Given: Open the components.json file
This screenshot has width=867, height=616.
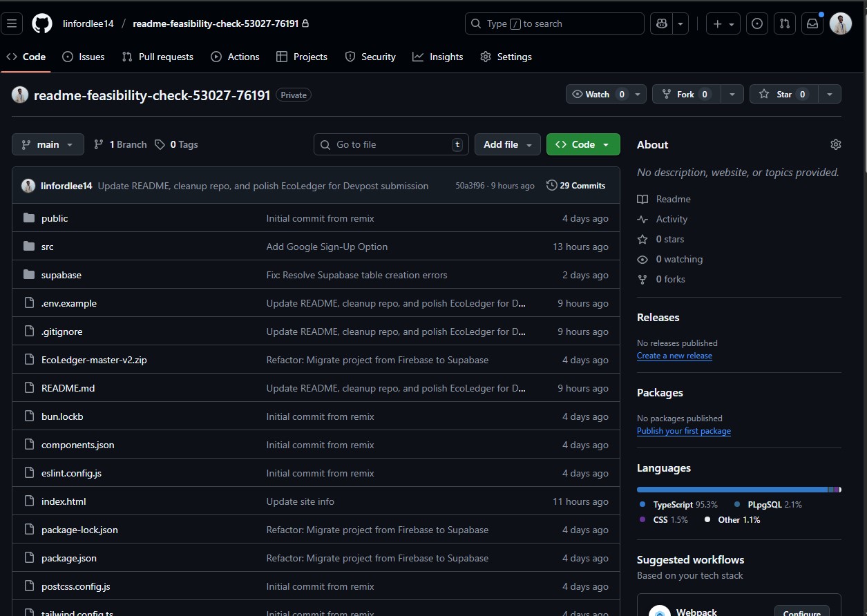Looking at the screenshot, I should pyautogui.click(x=78, y=445).
